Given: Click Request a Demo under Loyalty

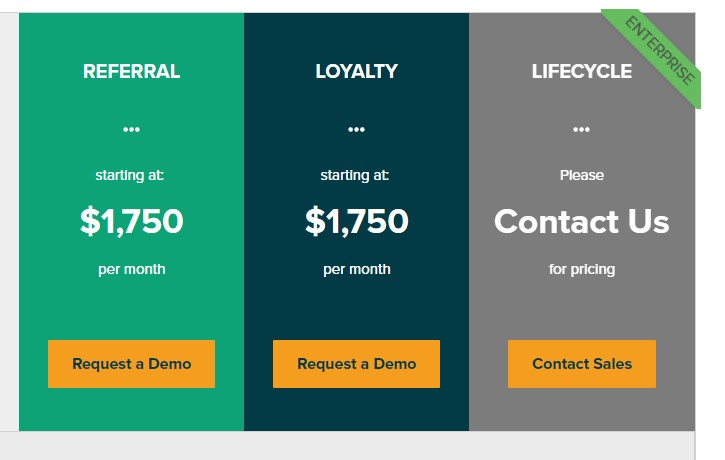Looking at the screenshot, I should (x=356, y=364).
